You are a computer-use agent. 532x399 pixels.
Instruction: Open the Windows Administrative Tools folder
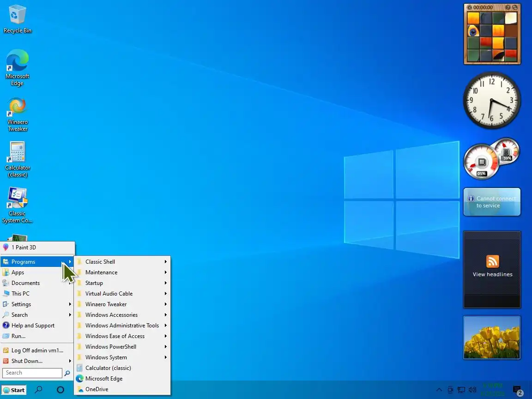tap(122, 326)
